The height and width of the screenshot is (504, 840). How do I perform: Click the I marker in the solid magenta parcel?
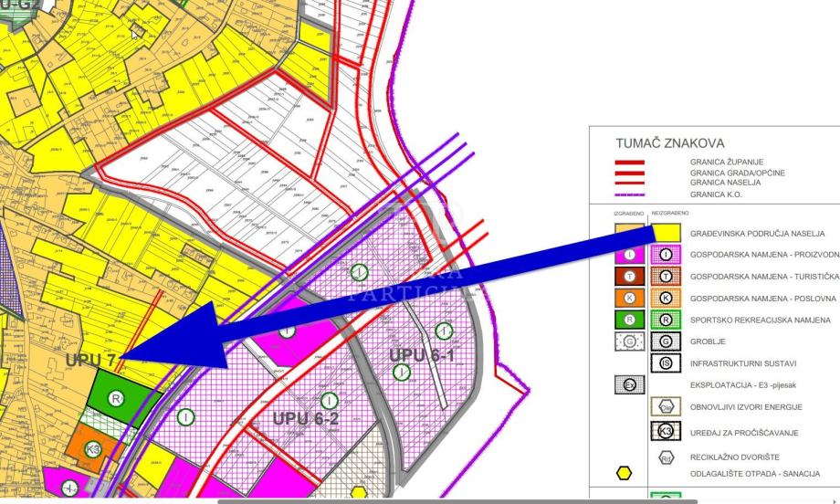pos(288,331)
